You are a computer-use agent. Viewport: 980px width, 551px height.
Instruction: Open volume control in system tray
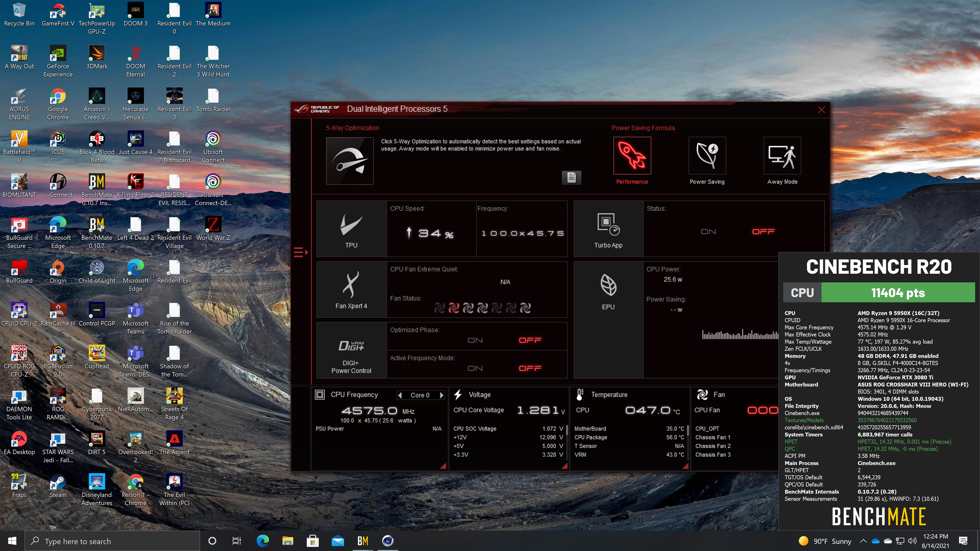(912, 541)
